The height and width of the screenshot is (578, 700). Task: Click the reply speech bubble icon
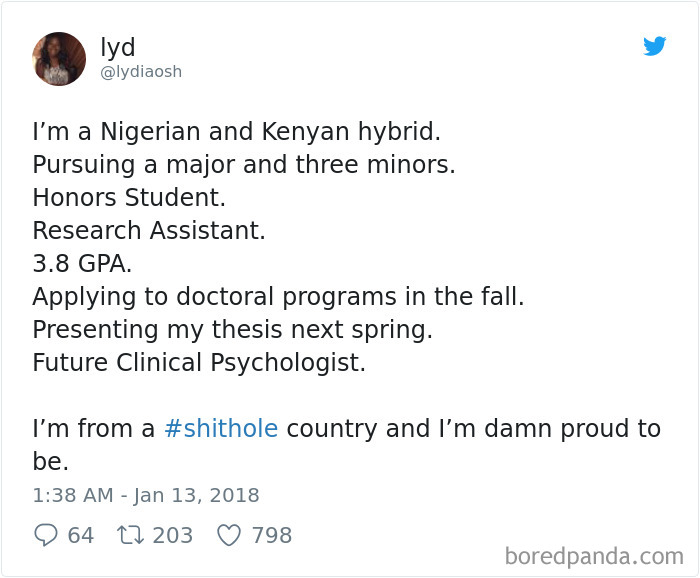pyautogui.click(x=45, y=536)
